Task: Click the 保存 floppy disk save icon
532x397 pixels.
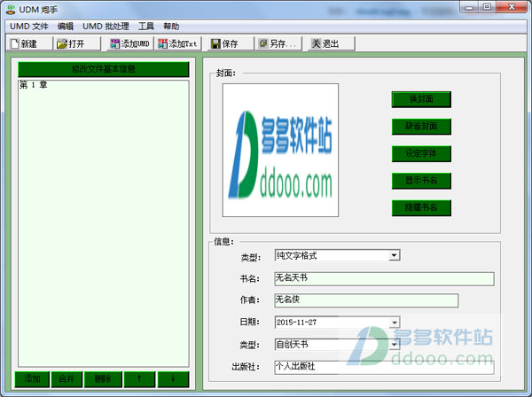Action: [215, 43]
